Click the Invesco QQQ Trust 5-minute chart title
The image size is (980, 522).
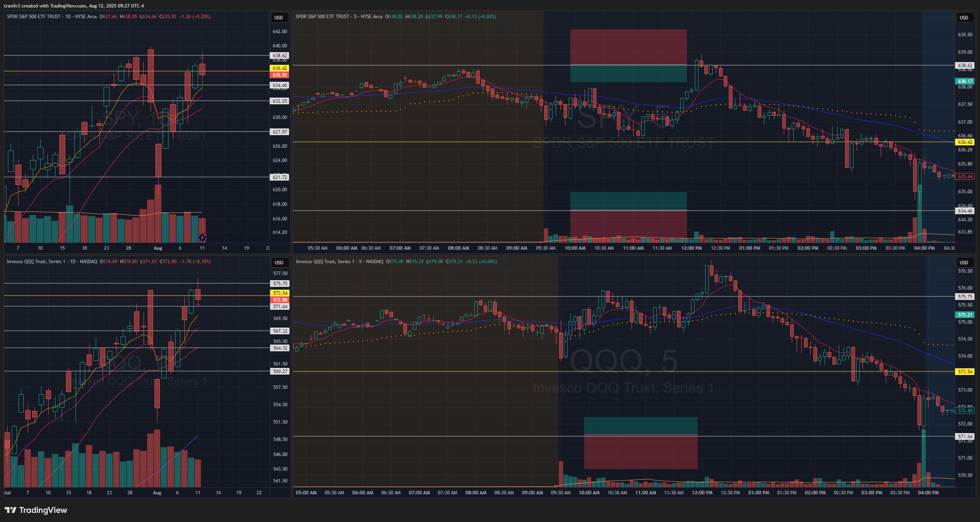(x=324, y=262)
